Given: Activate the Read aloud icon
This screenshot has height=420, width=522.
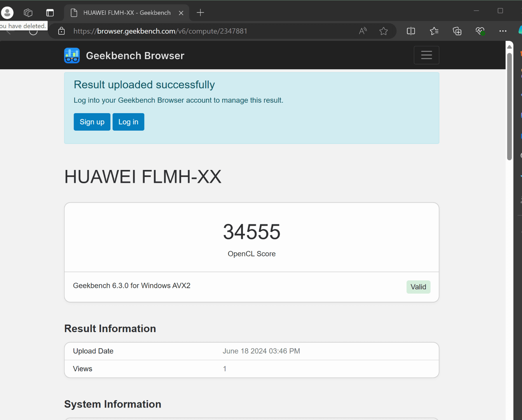Looking at the screenshot, I should pyautogui.click(x=363, y=31).
